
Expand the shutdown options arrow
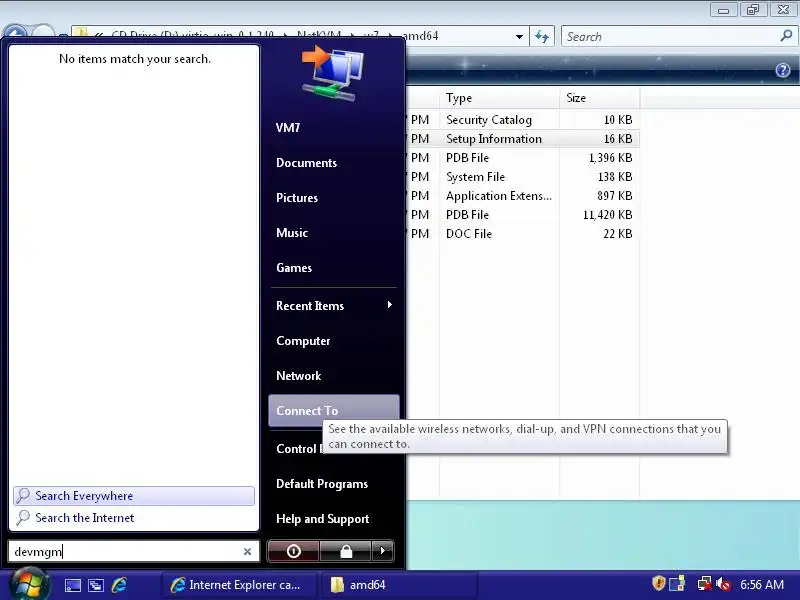point(383,551)
